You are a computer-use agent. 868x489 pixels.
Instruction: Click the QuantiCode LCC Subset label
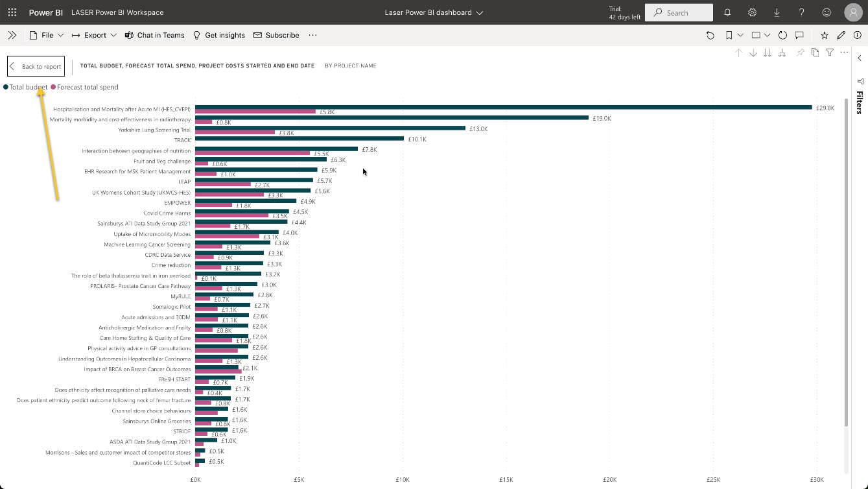162,462
